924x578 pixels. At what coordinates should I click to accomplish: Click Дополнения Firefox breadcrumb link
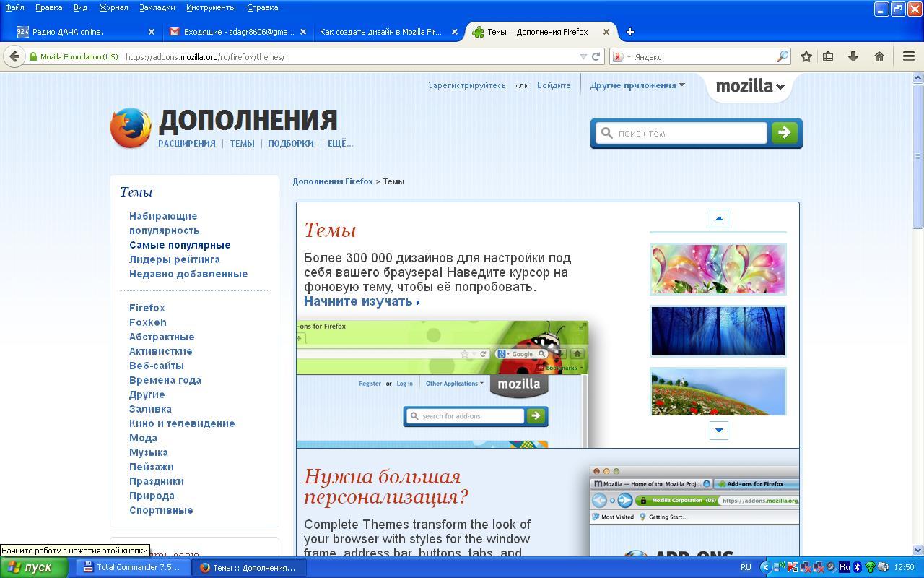point(333,181)
